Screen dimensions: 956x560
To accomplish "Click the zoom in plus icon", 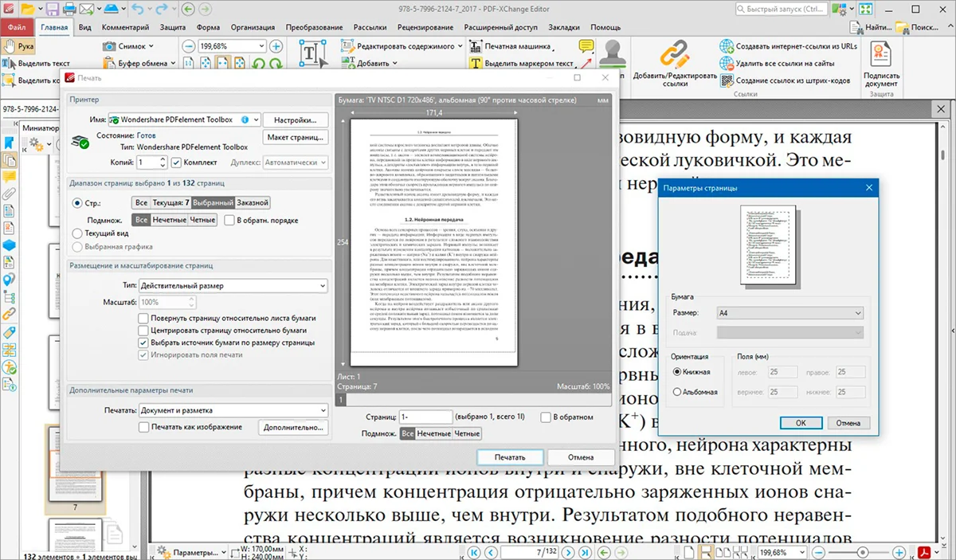I will point(276,46).
